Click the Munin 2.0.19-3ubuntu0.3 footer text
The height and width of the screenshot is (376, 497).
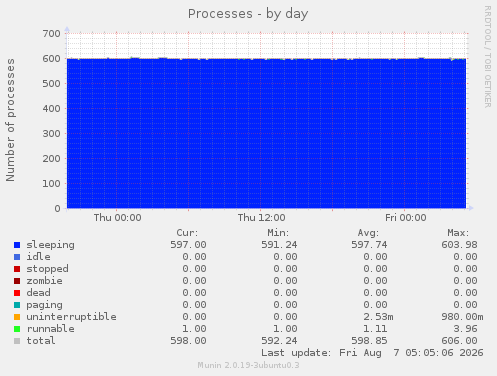248,365
